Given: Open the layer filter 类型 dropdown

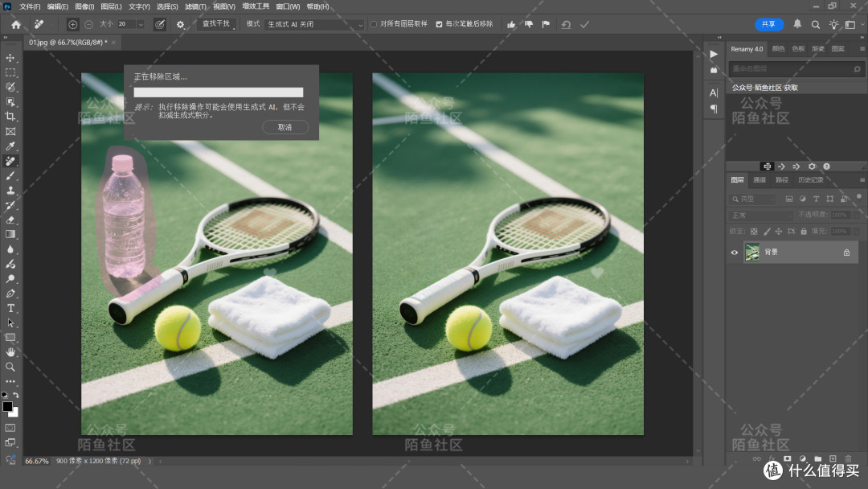Looking at the screenshot, I should coord(753,199).
